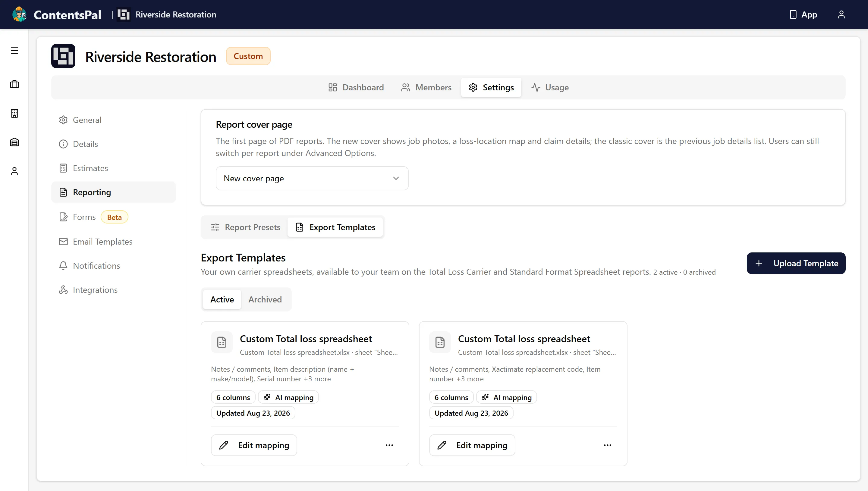Open Integrations settings section
Screen dimensions: 868x491
tap(114, 290)
